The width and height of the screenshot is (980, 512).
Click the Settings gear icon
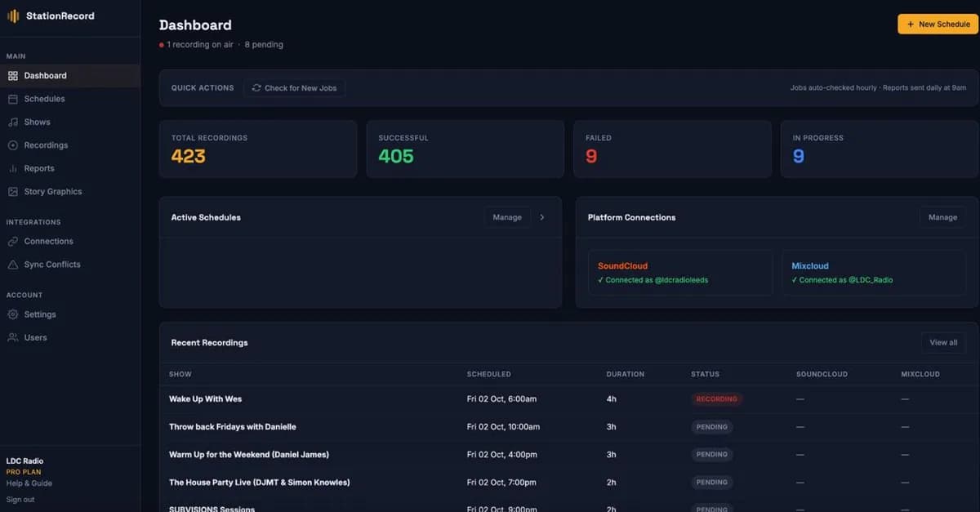[x=13, y=314]
